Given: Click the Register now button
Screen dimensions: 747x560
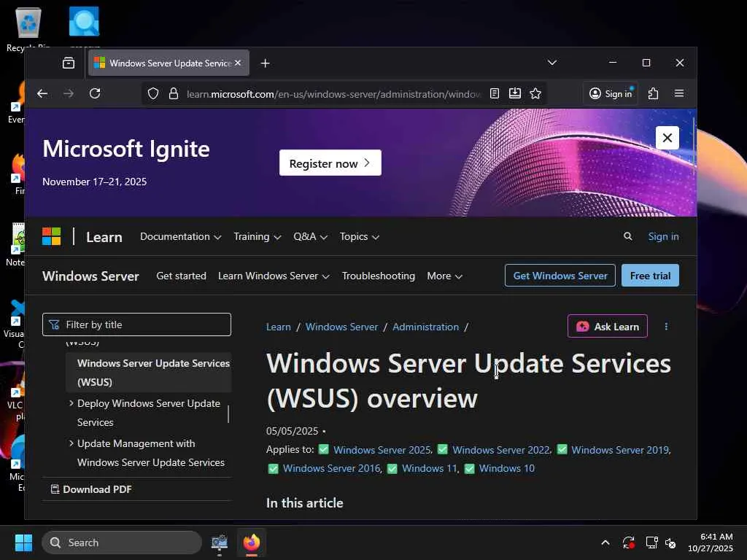Looking at the screenshot, I should tap(330, 163).
